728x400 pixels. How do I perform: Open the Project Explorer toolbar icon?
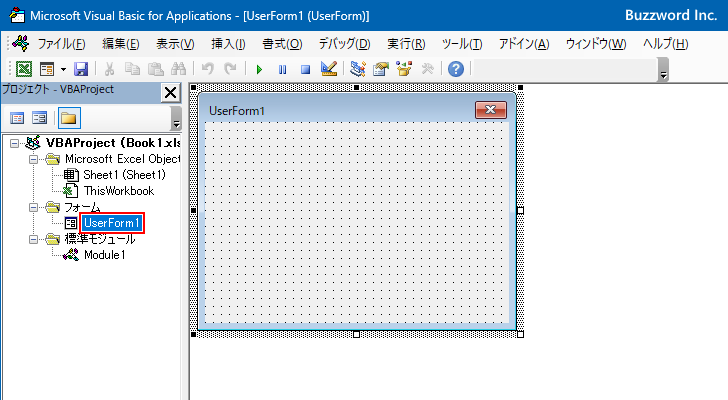coord(358,69)
